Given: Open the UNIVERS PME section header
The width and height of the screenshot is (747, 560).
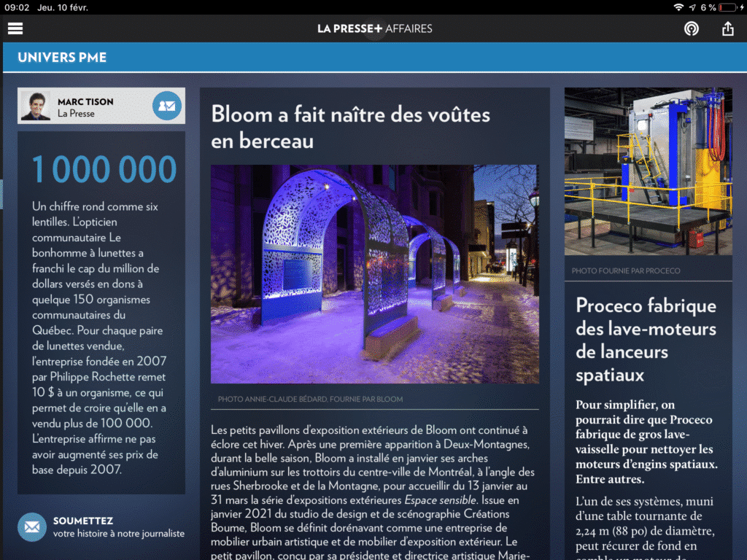Looking at the screenshot, I should pyautogui.click(x=62, y=58).
